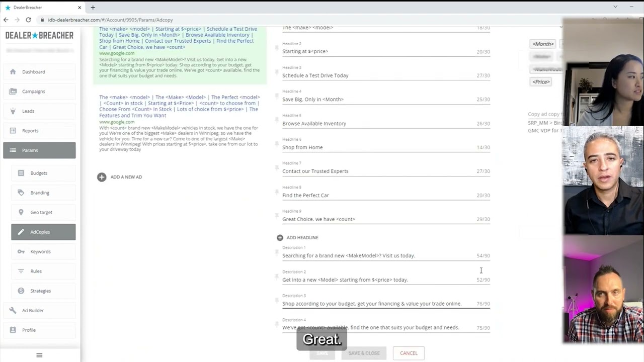
Task: Click the Budgets icon in sidebar
Action: point(21,173)
